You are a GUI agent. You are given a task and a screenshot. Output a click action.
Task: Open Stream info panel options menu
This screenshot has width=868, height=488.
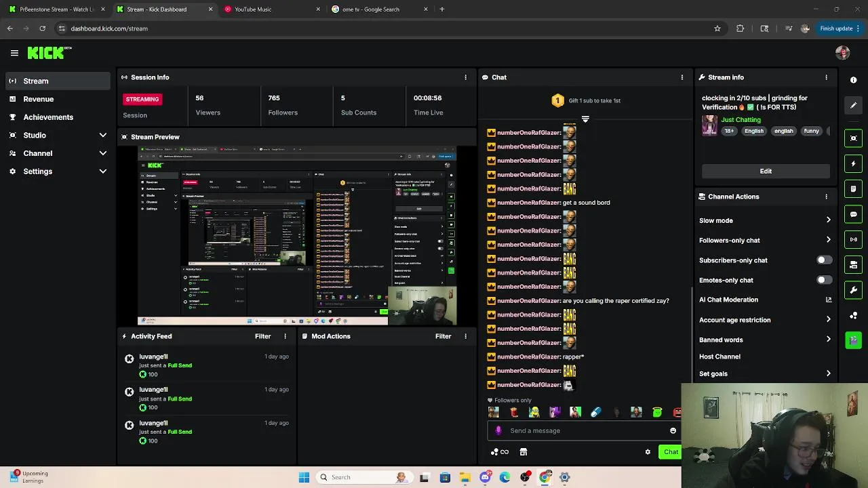coord(826,77)
